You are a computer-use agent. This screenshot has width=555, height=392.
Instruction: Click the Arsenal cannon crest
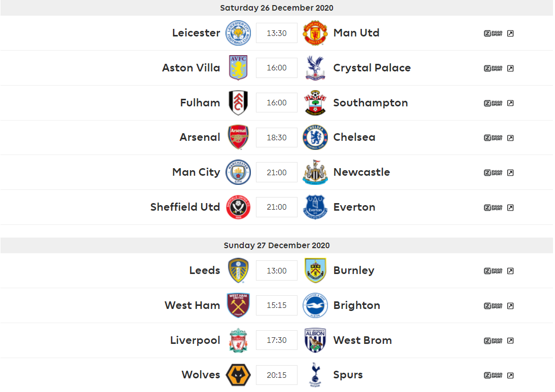(238, 137)
